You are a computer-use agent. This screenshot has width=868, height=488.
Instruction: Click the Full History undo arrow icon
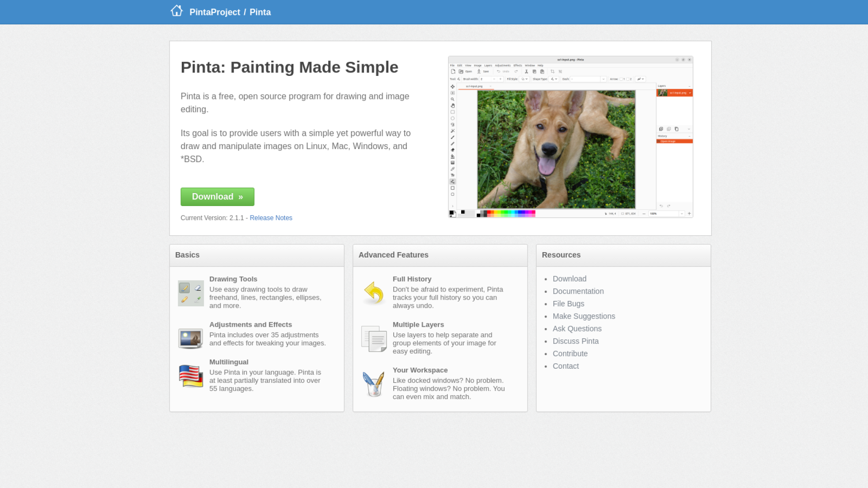coord(374,293)
